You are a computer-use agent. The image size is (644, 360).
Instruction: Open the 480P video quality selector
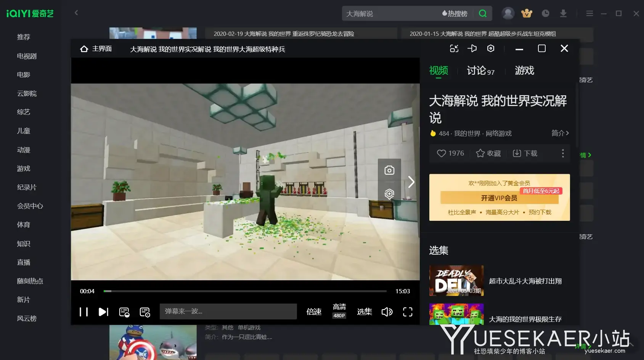coord(339,311)
